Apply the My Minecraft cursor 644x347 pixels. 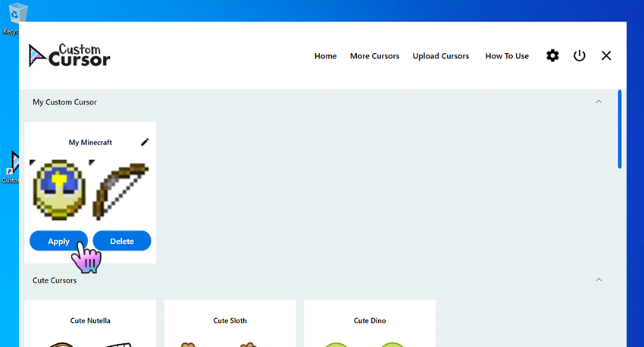coord(59,241)
